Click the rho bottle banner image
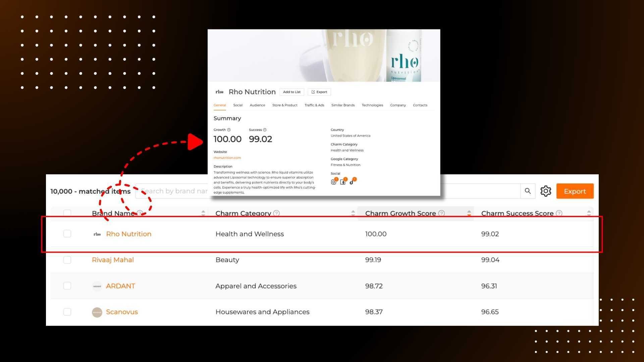 tap(324, 56)
